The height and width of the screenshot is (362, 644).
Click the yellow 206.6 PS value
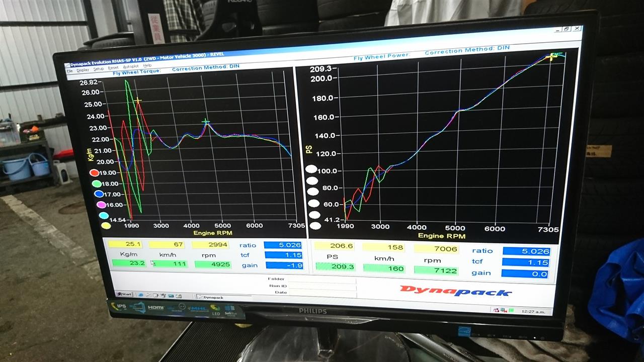[333, 246]
